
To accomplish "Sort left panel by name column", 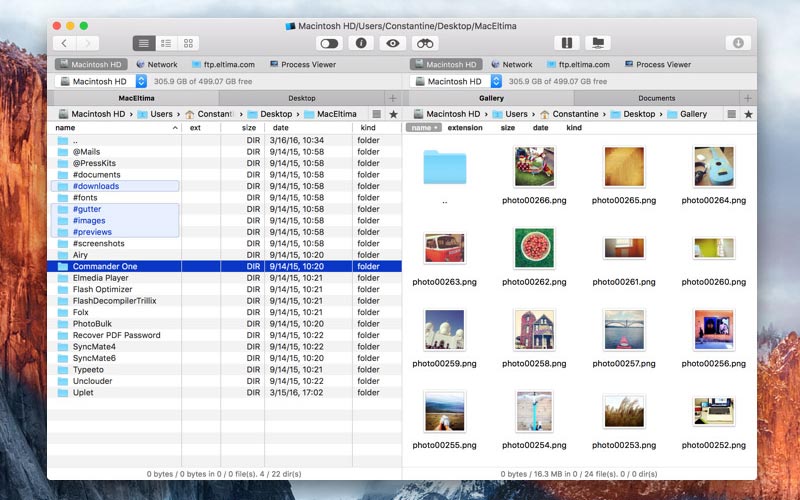I will coord(116,128).
